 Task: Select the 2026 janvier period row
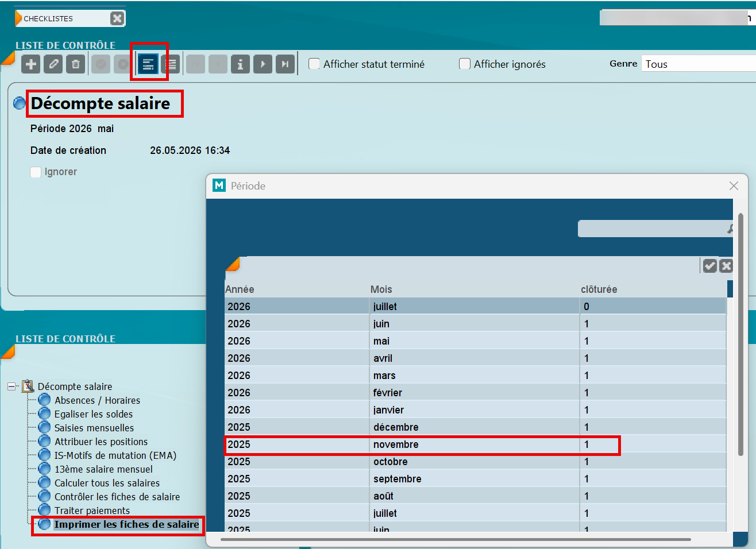475,410
